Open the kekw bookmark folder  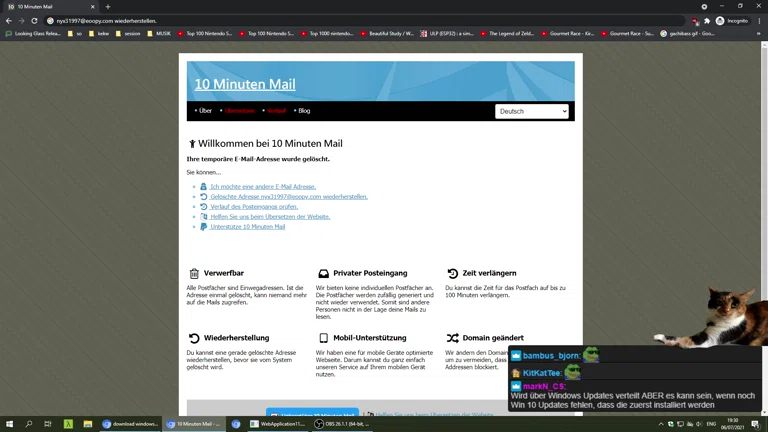(x=99, y=34)
